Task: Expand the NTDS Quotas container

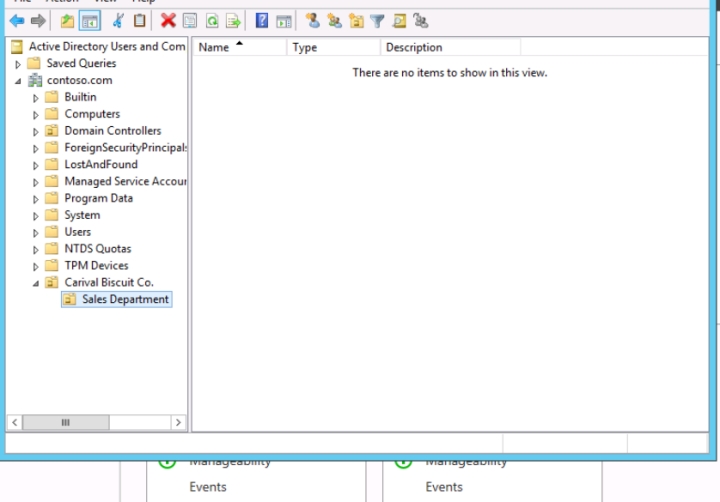Action: pos(35,250)
